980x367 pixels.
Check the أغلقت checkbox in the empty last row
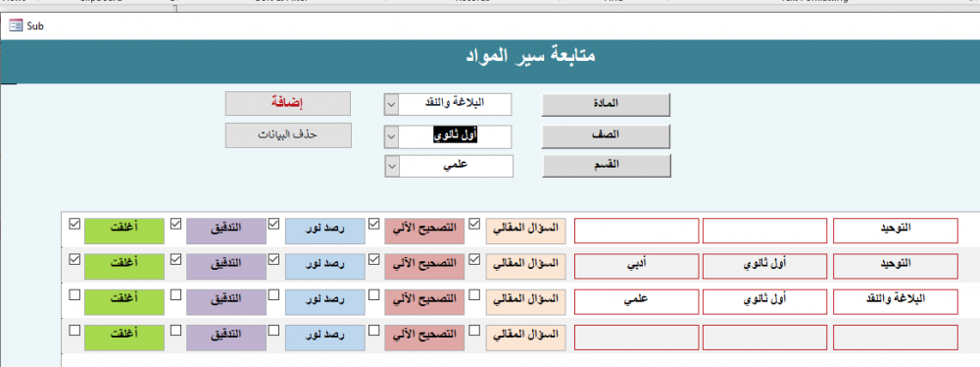(x=74, y=330)
